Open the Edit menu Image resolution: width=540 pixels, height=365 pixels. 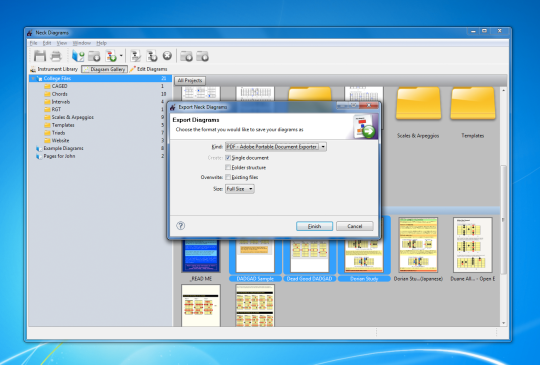pos(47,43)
